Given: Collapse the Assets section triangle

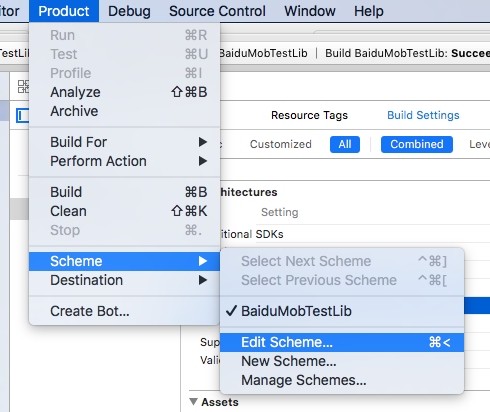Looking at the screenshot, I should click(193, 402).
